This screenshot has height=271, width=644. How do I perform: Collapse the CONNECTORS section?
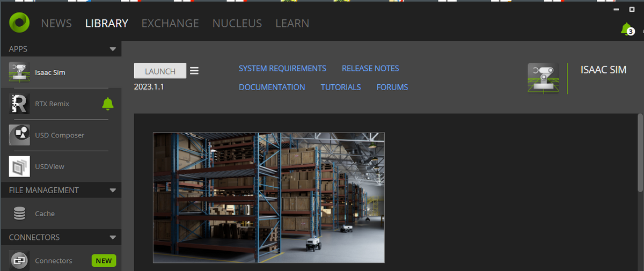(113, 237)
